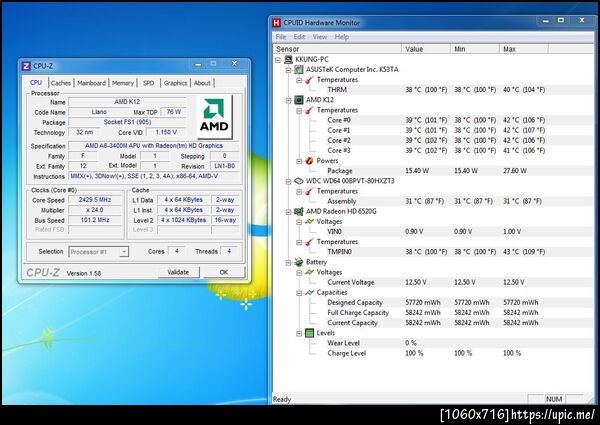
Task: Collapse the Battery Capacities group
Action: click(x=299, y=293)
